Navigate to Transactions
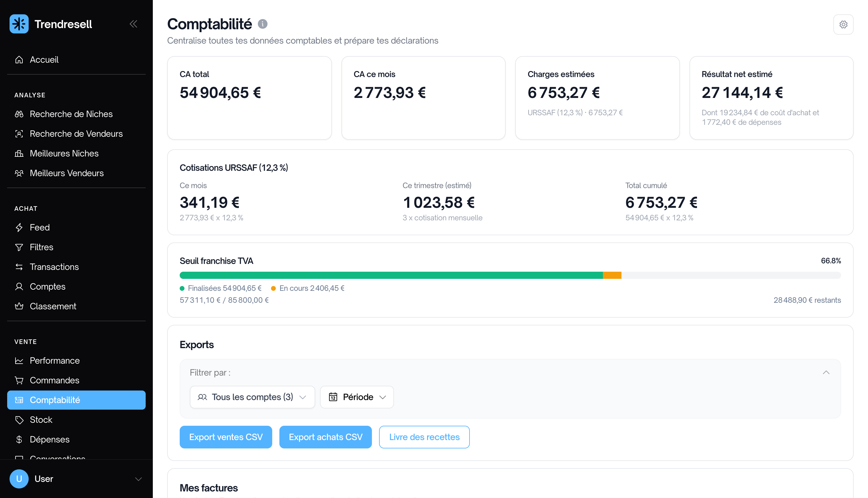Viewport: 868px width, 498px height. click(76, 267)
